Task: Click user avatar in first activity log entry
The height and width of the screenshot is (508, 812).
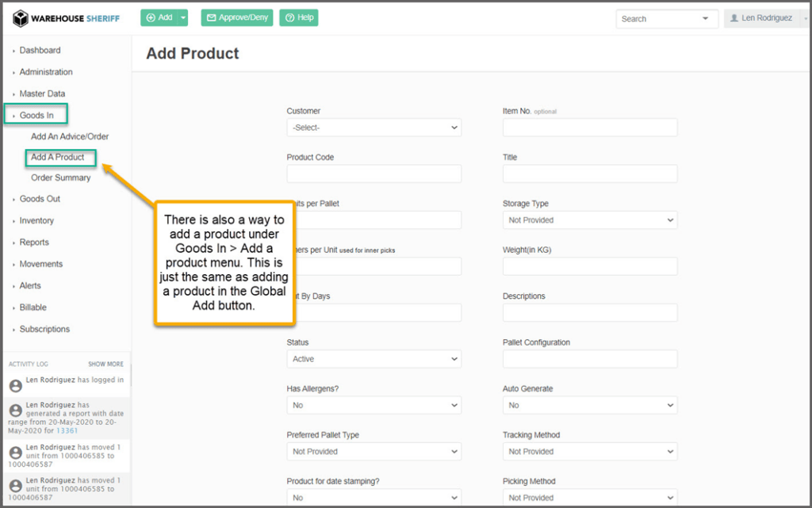Action: (15, 385)
